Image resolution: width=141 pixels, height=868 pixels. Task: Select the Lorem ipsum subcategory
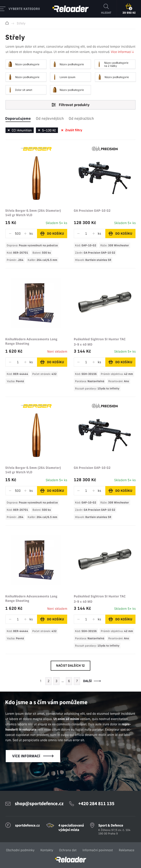click(x=70, y=77)
